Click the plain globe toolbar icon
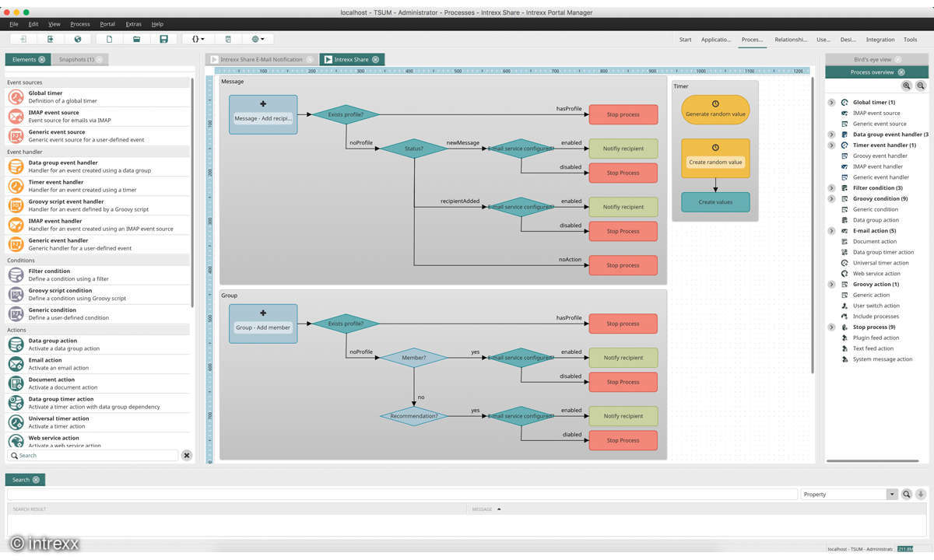The image size is (934, 560). [x=78, y=39]
